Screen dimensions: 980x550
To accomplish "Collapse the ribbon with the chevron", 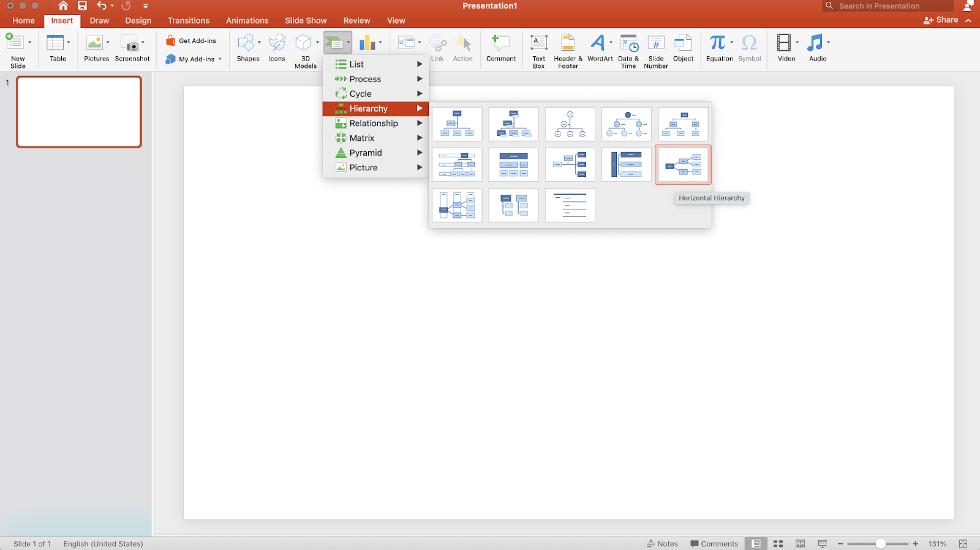I will [968, 20].
